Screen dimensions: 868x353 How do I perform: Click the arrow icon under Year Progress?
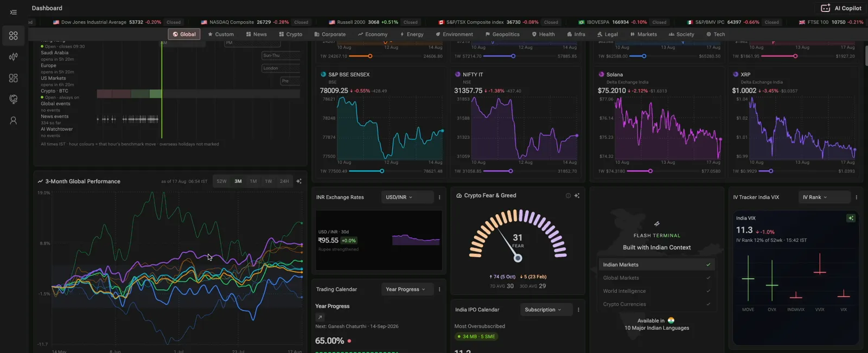tap(320, 317)
